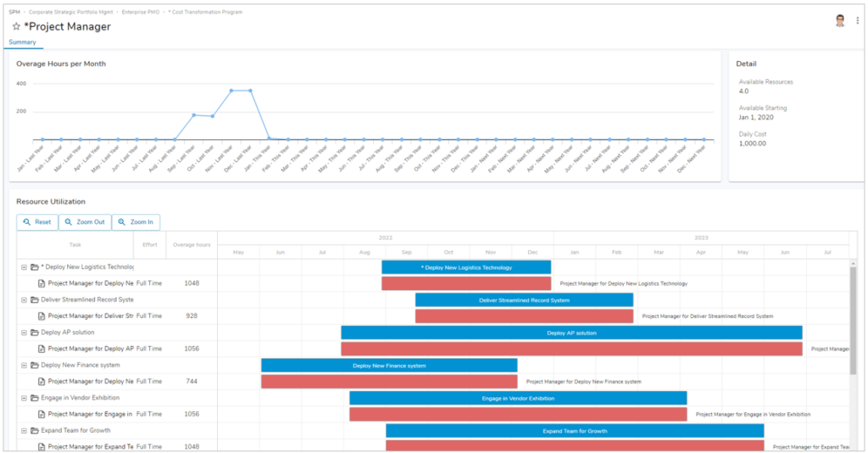
Task: Open the SPM breadcrumb link
Action: (14, 12)
